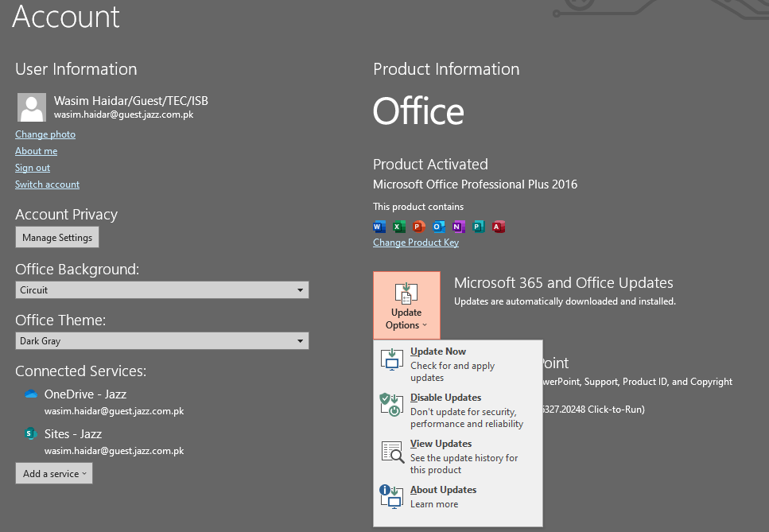The height and width of the screenshot is (532, 769).
Task: Click the Excel product icon
Action: coord(399,227)
